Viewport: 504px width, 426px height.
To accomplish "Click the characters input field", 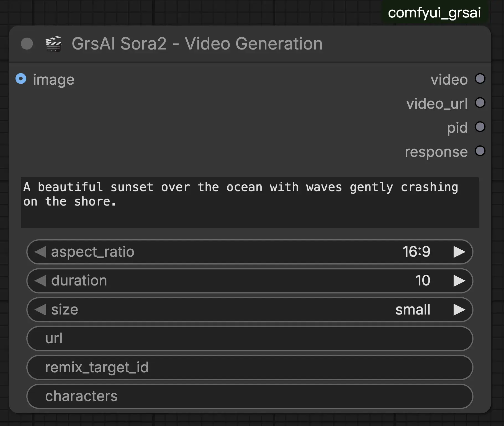I will pos(249,396).
